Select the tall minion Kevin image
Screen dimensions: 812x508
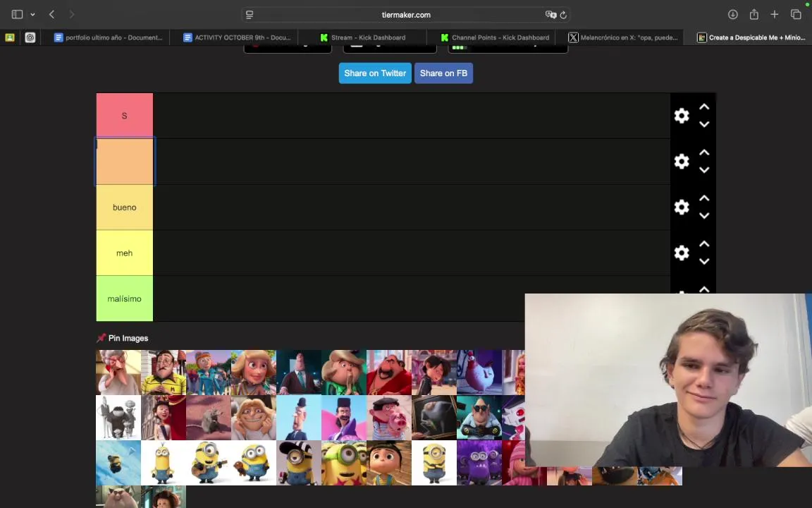click(163, 463)
